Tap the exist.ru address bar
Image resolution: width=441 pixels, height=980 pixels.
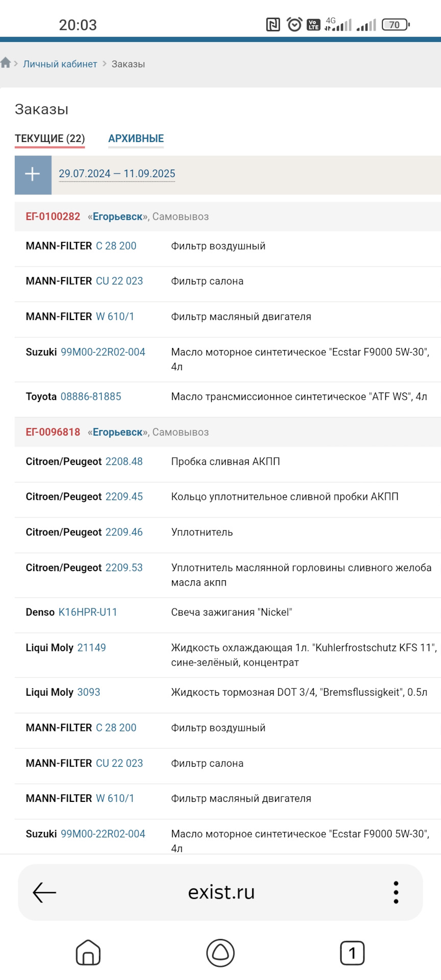pyautogui.click(x=221, y=892)
